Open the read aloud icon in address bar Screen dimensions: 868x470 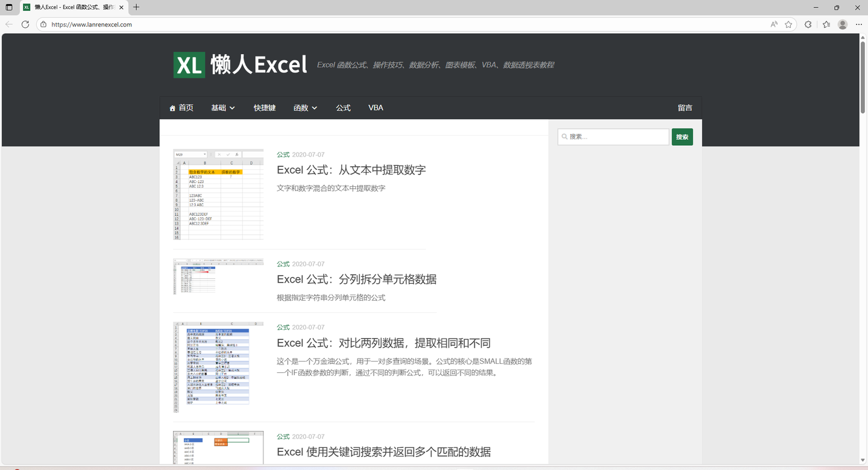pyautogui.click(x=774, y=25)
